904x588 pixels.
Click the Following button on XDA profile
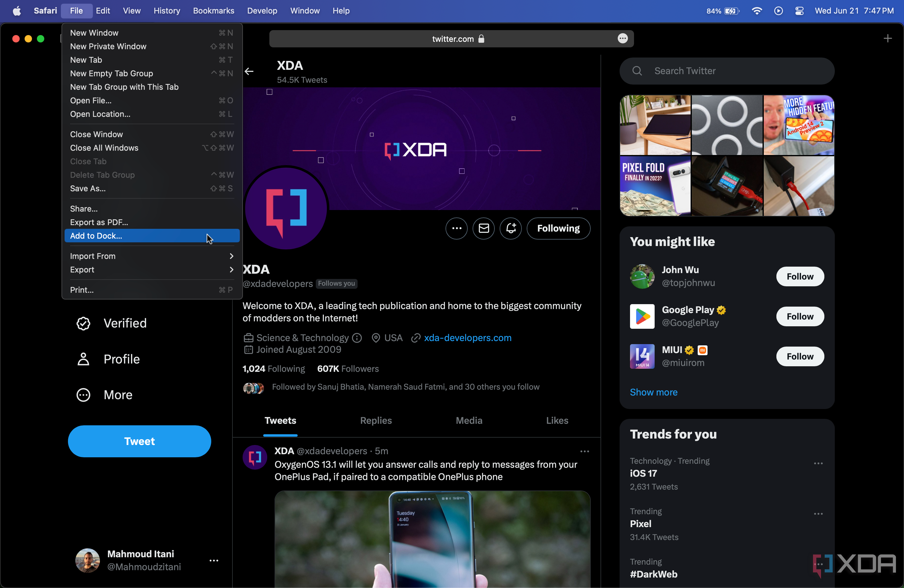tap(557, 228)
